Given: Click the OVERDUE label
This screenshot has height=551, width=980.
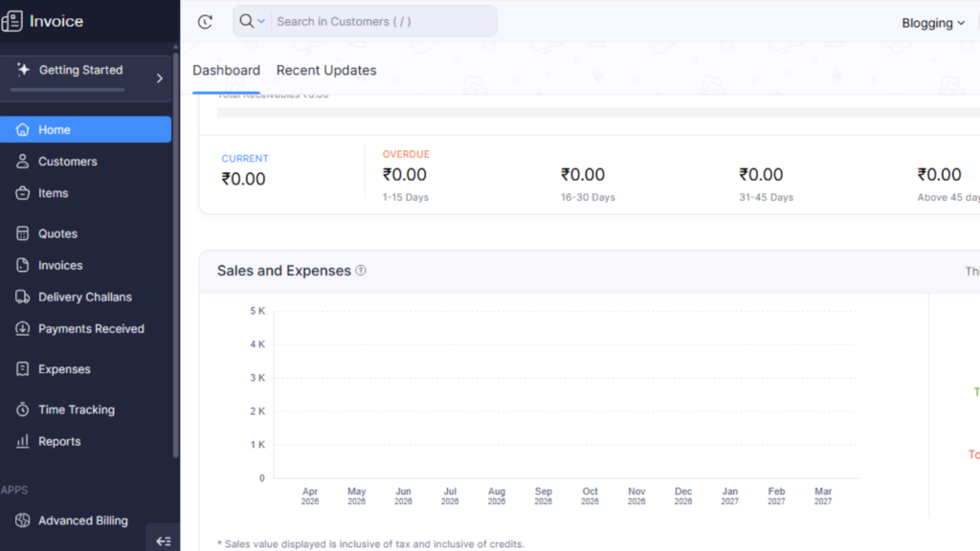Looking at the screenshot, I should click(x=406, y=154).
